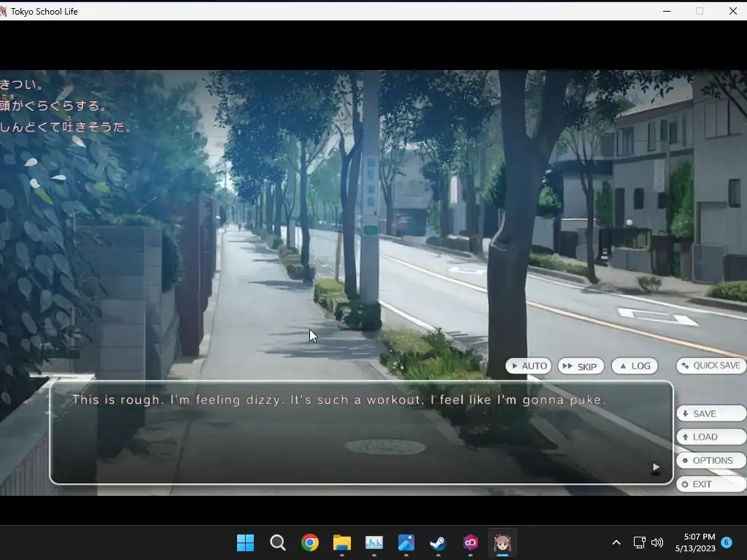The height and width of the screenshot is (560, 747).
Task: Open taskbar Search
Action: [277, 542]
